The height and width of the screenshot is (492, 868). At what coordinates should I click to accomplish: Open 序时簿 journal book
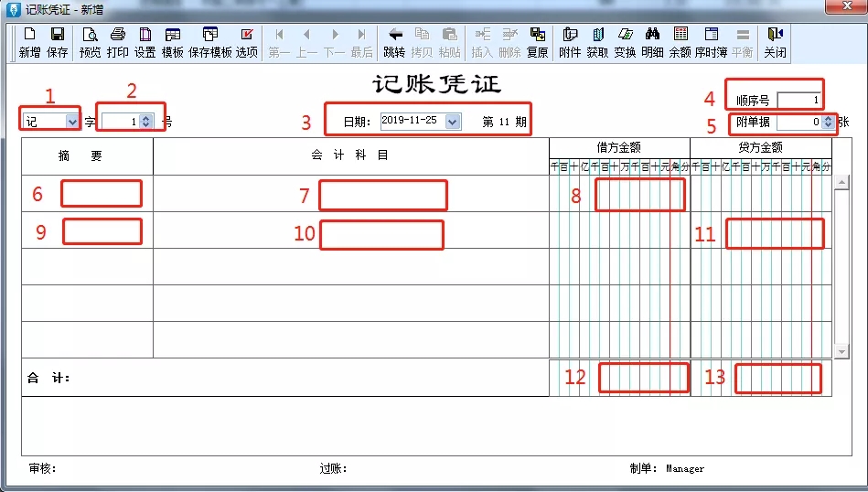coord(711,43)
